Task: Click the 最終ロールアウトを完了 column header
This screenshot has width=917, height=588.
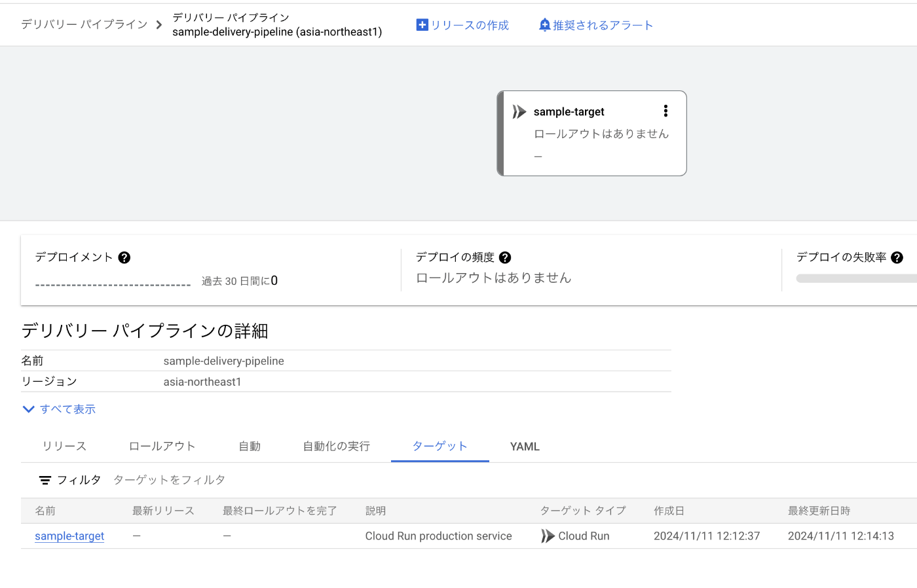Action: pyautogui.click(x=280, y=511)
